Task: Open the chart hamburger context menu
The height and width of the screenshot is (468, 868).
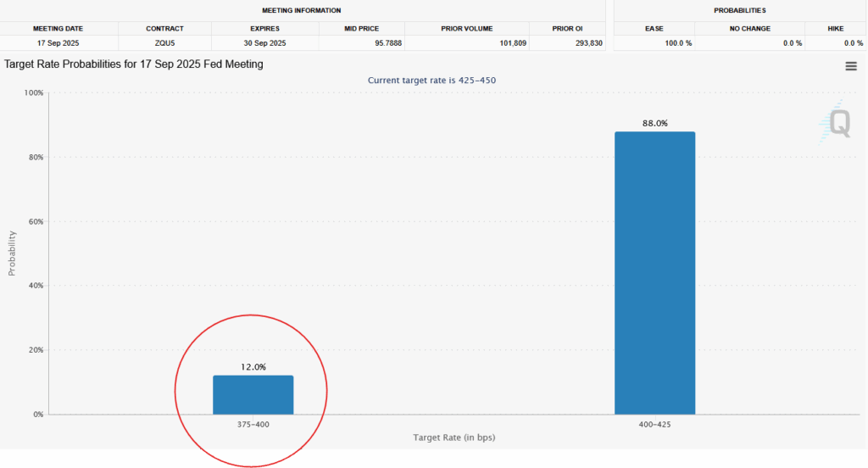Action: 851,67
